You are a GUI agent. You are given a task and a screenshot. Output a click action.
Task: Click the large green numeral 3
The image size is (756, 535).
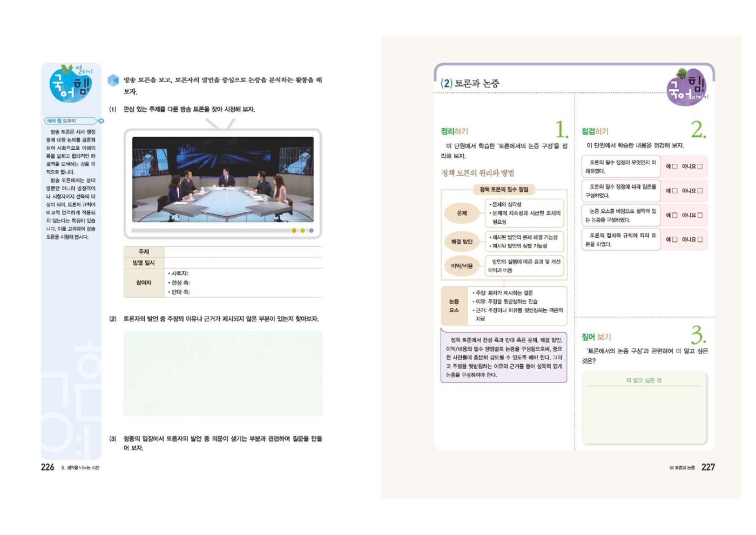pos(698,335)
